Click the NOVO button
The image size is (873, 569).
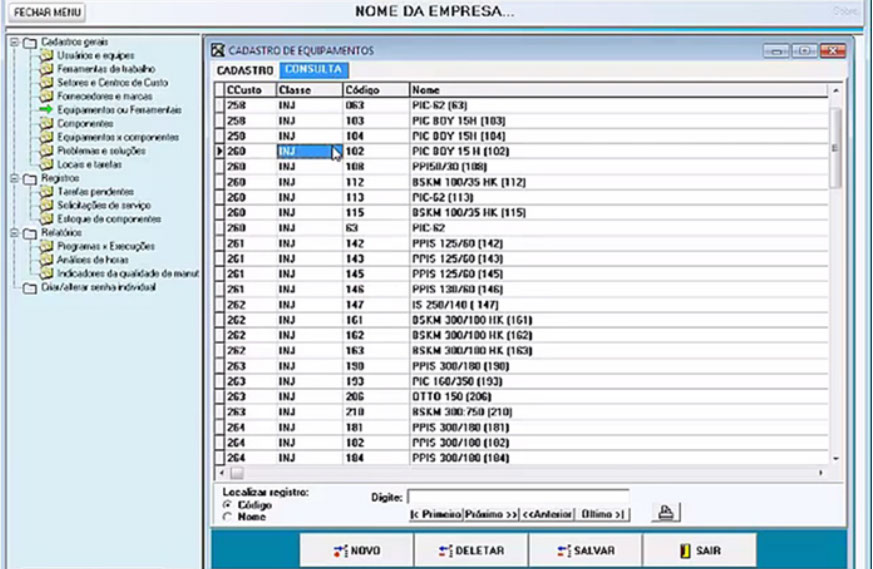[357, 550]
